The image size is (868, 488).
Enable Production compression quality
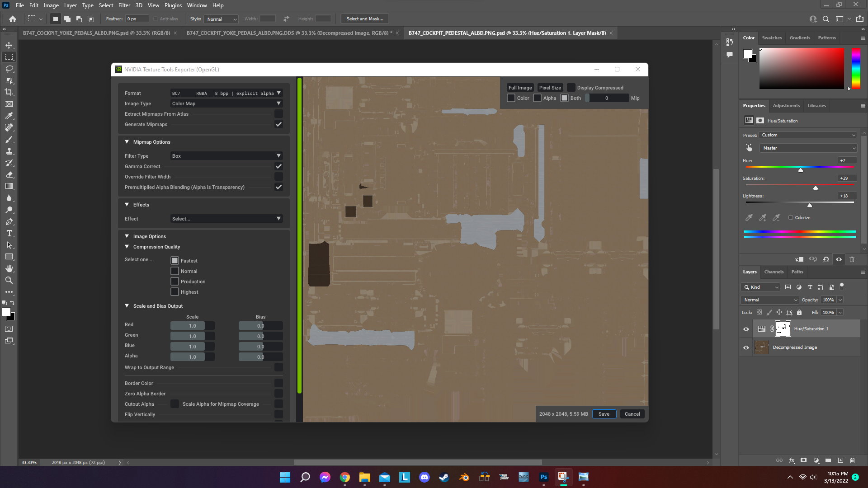(175, 281)
